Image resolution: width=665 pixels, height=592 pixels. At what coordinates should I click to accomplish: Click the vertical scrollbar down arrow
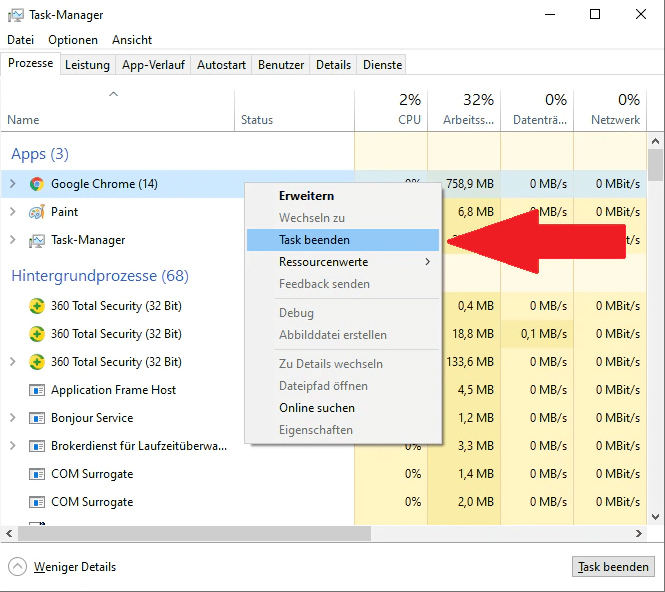[x=656, y=517]
